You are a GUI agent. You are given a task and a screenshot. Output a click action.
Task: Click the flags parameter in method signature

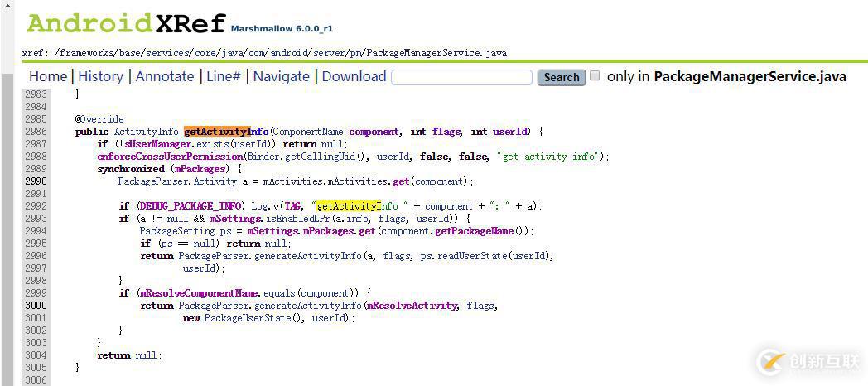pos(446,132)
